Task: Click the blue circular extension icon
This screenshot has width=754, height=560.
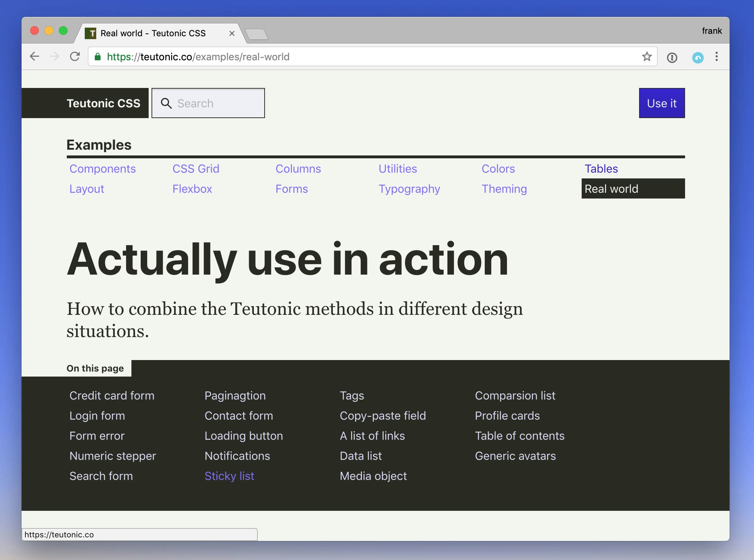Action: point(698,57)
